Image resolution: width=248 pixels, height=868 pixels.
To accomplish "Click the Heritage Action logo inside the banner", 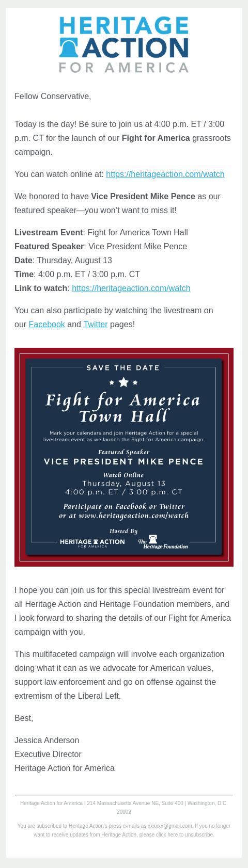I will (x=92, y=542).
